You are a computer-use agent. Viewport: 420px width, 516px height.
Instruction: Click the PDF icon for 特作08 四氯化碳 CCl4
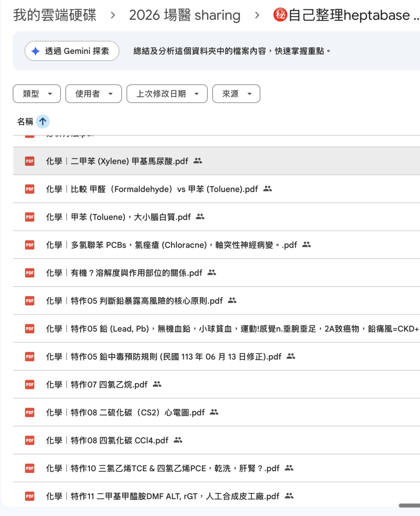pos(29,440)
